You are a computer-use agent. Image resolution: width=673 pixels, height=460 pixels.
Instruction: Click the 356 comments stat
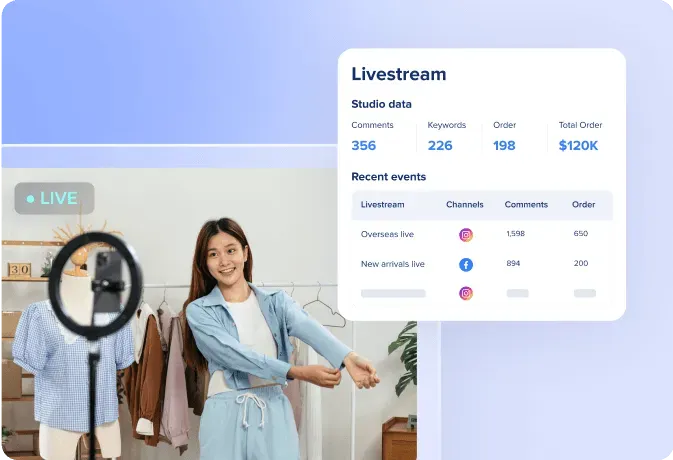364,145
